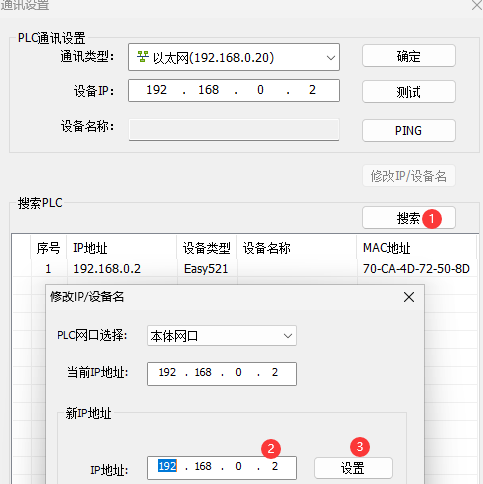
Task: Close the 通讯设置 window
Action: coord(477,5)
